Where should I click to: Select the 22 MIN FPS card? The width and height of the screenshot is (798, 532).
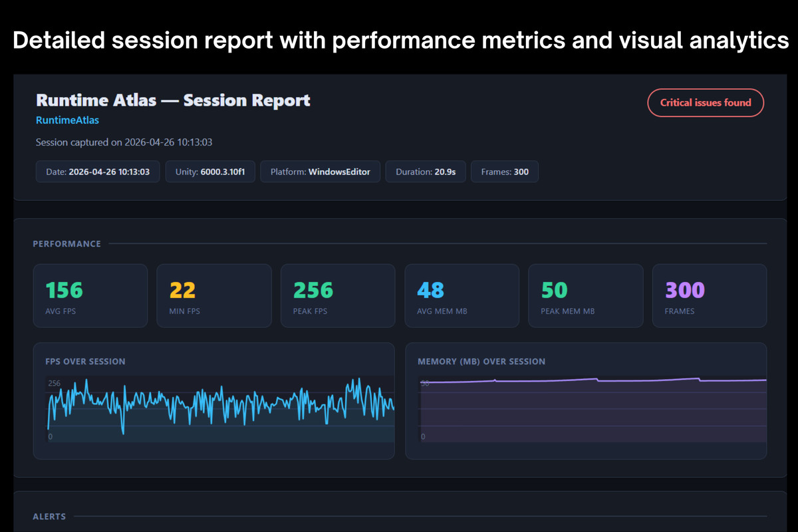pos(214,296)
